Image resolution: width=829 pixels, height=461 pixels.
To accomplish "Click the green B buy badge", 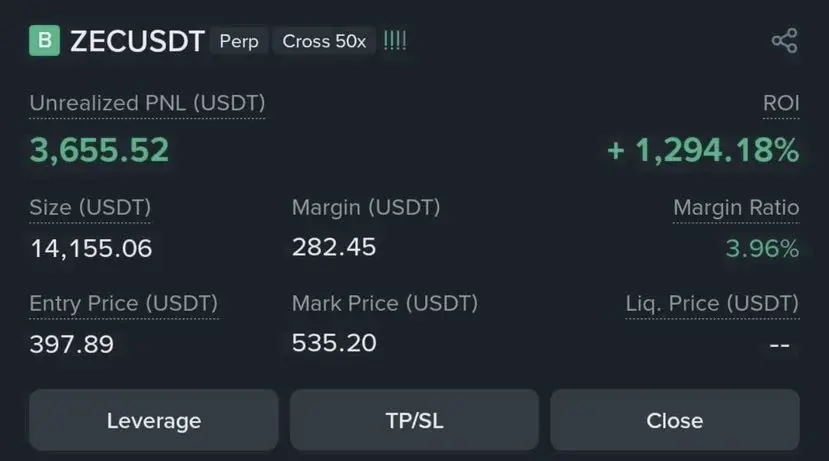I will [x=43, y=41].
